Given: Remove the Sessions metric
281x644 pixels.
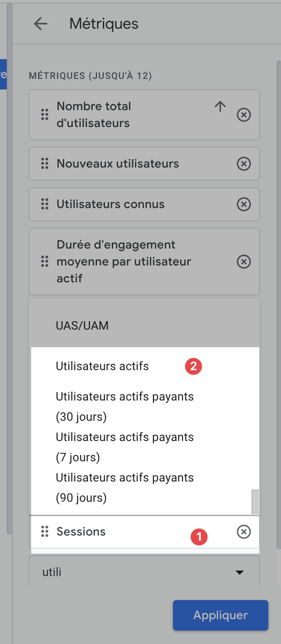Looking at the screenshot, I should pos(244,532).
